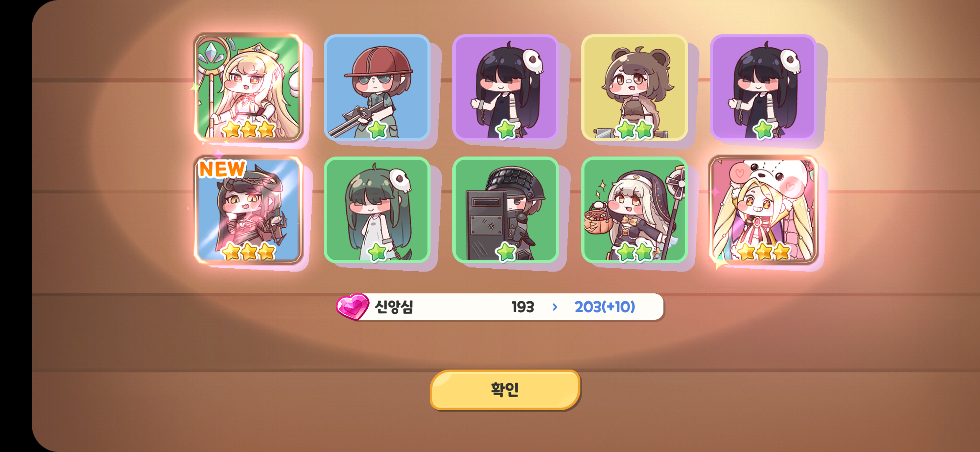
Task: Tap the green-haired skull clip girl card
Action: 377,210
